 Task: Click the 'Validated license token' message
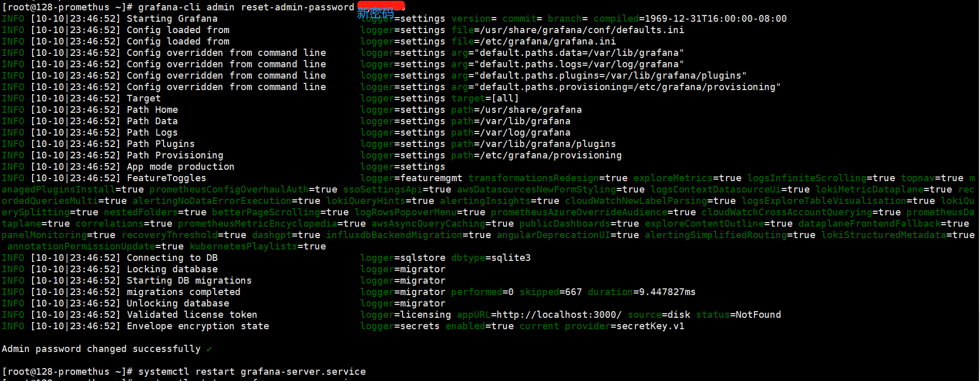(192, 315)
